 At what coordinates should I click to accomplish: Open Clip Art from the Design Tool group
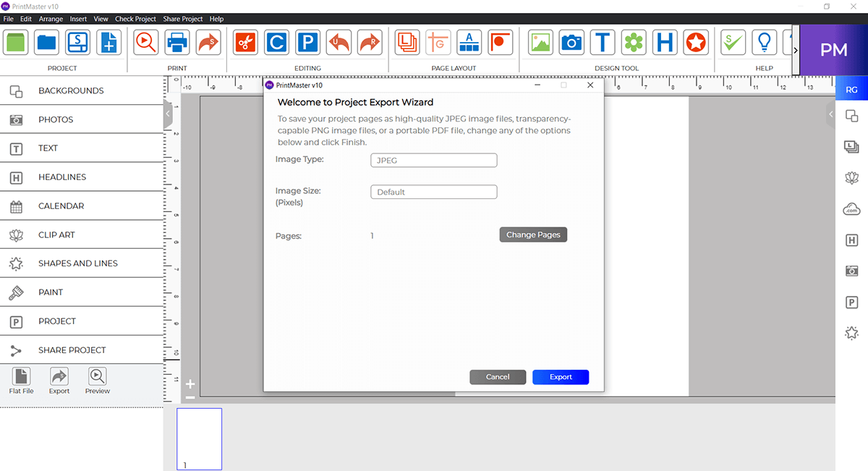[x=634, y=42]
